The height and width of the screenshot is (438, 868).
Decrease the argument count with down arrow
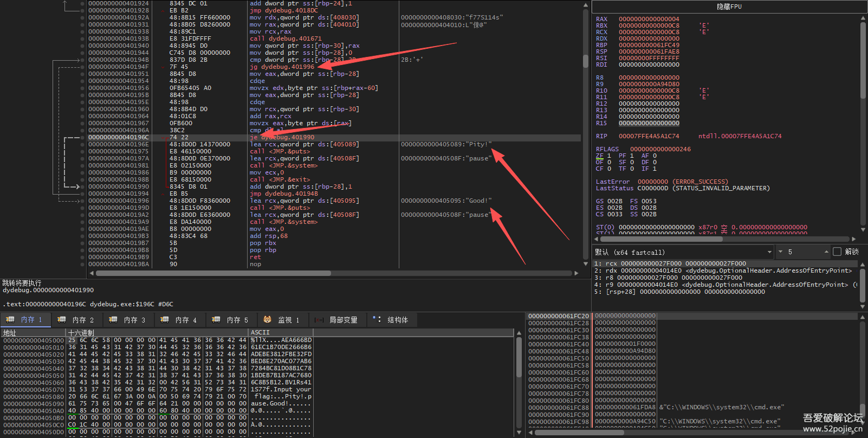780,252
